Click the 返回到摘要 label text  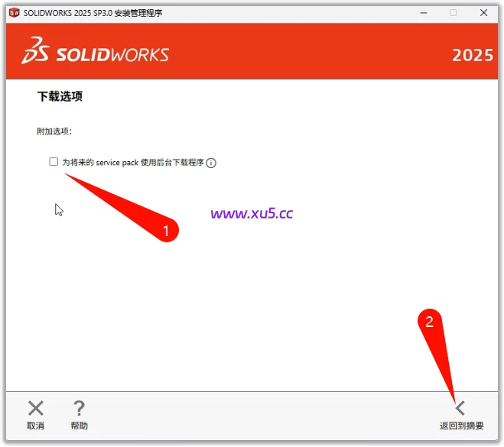[x=462, y=426]
